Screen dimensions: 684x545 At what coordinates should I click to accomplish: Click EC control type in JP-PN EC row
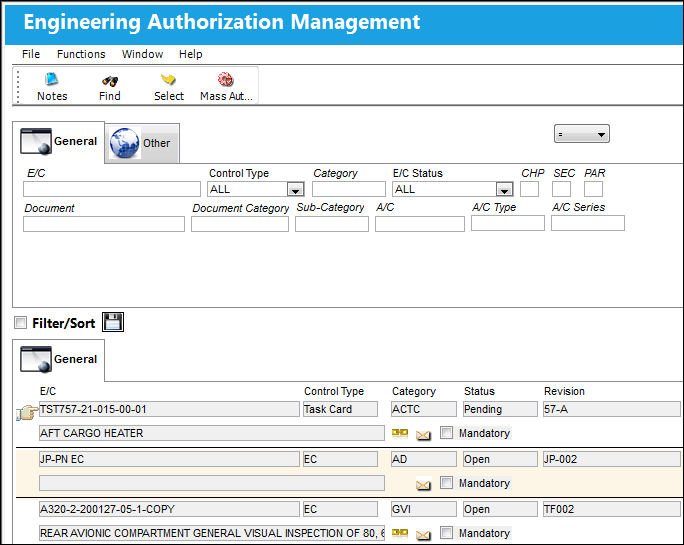pos(340,459)
